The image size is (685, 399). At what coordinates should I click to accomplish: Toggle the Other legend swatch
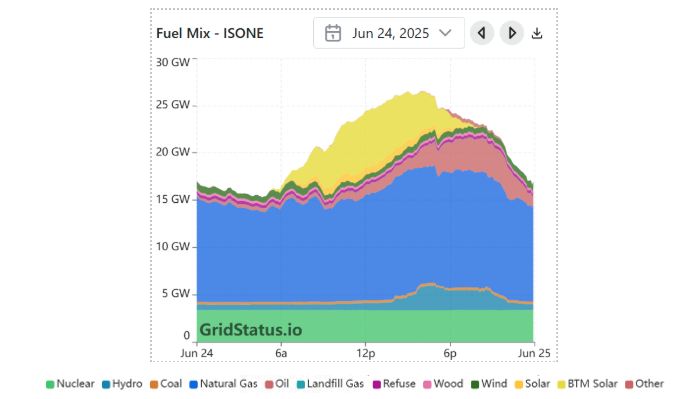tap(629, 385)
